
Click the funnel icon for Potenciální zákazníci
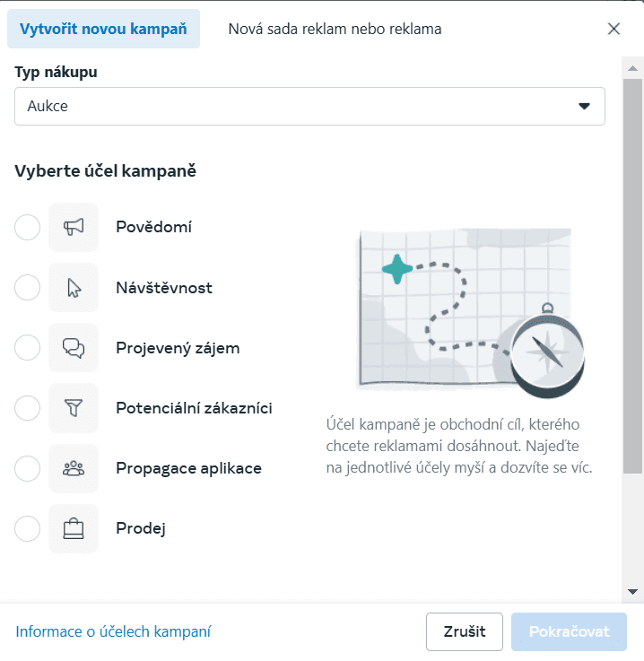(x=74, y=408)
